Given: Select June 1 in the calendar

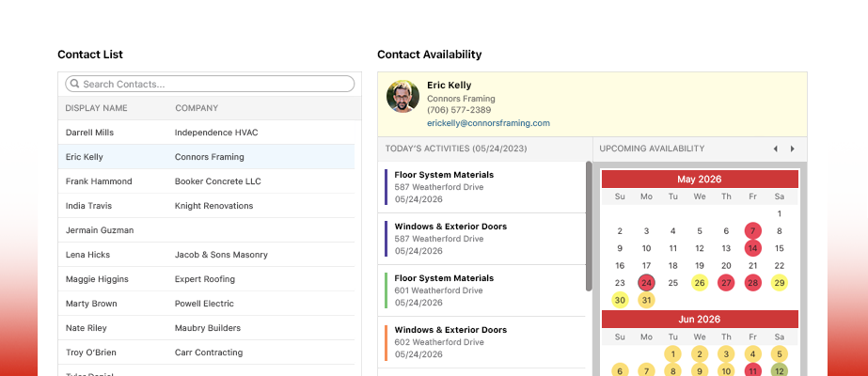Looking at the screenshot, I should [672, 354].
